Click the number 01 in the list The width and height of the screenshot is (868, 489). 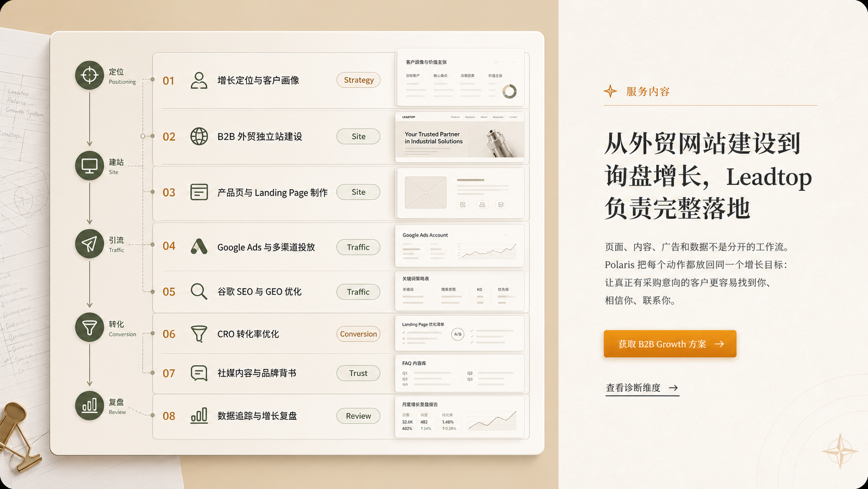click(168, 81)
